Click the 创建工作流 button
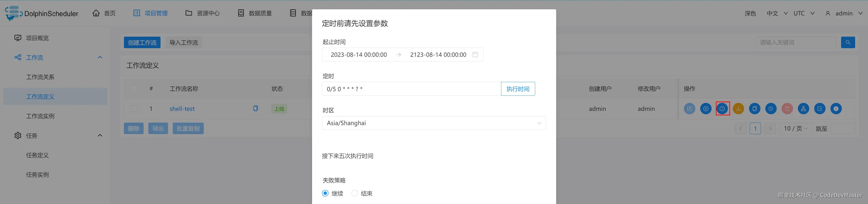This screenshot has width=868, height=204. [142, 43]
